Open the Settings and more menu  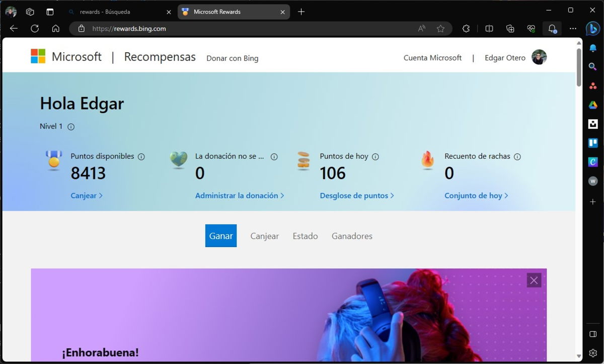tap(573, 29)
